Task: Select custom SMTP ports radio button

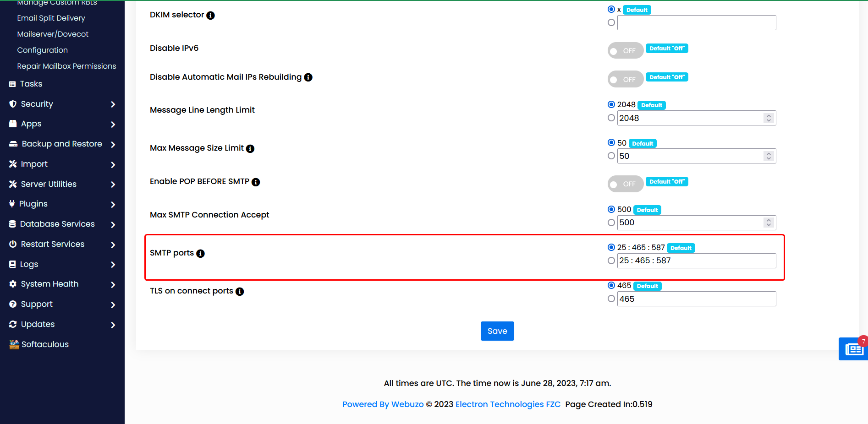Action: [x=611, y=261]
